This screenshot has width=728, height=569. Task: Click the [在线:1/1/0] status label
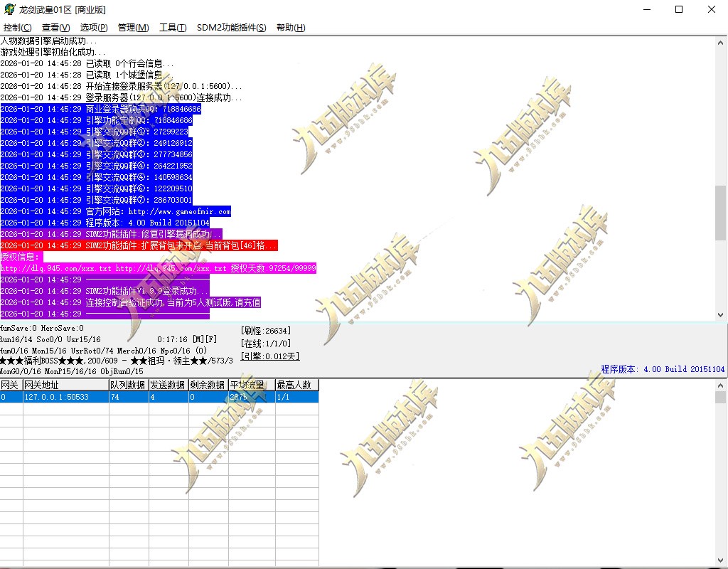pyautogui.click(x=266, y=344)
